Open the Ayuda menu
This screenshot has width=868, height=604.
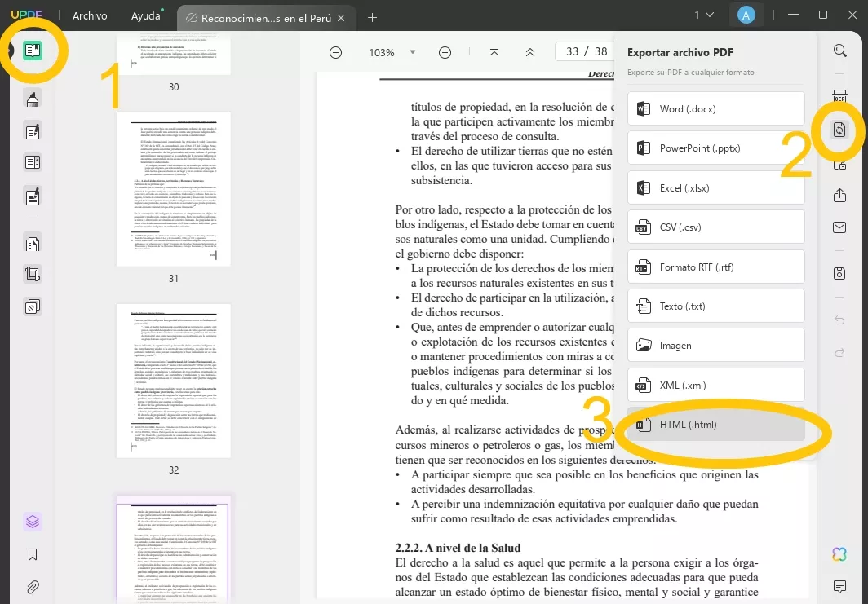pyautogui.click(x=145, y=15)
